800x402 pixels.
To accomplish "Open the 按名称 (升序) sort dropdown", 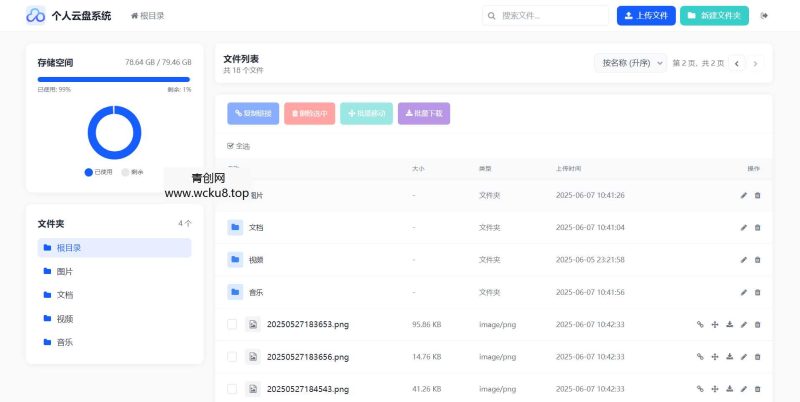I will 631,63.
